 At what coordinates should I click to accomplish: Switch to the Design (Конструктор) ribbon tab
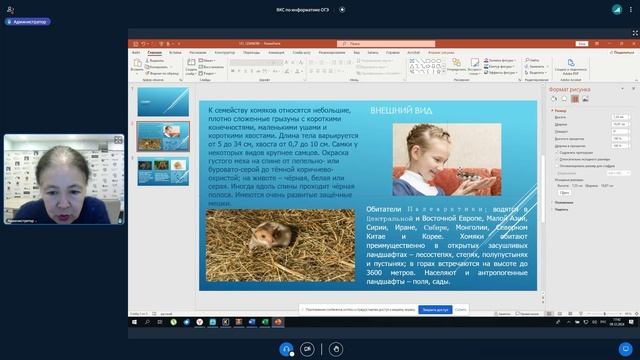tap(224, 53)
